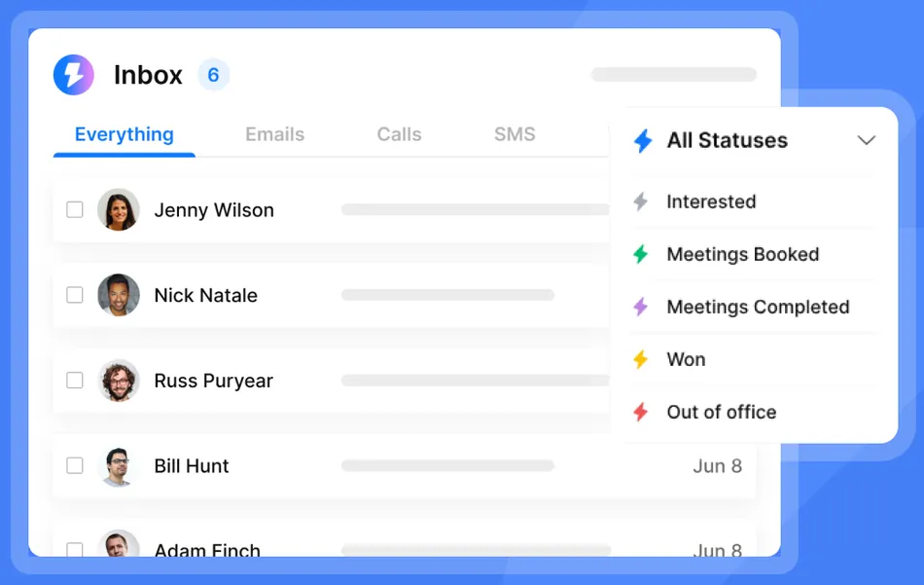Open the Jenny Wilson conversation name
This screenshot has width=924, height=585.
(x=214, y=210)
